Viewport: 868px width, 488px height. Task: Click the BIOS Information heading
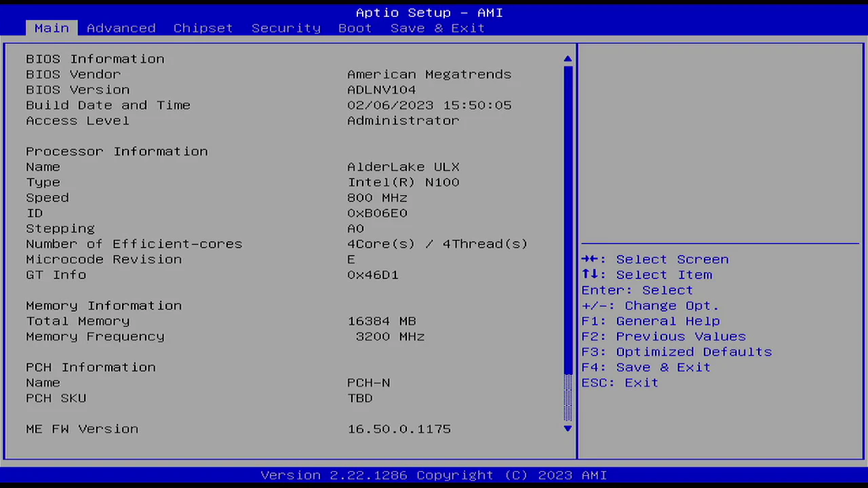point(95,59)
